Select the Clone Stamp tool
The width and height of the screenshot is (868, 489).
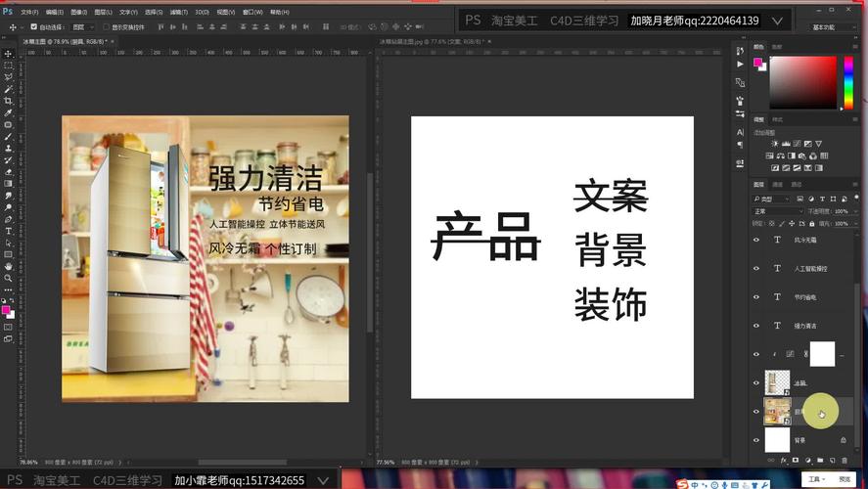point(8,149)
